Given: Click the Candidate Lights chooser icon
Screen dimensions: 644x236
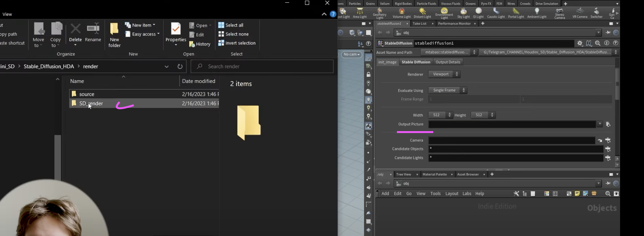Looking at the screenshot, I should coord(608,158).
